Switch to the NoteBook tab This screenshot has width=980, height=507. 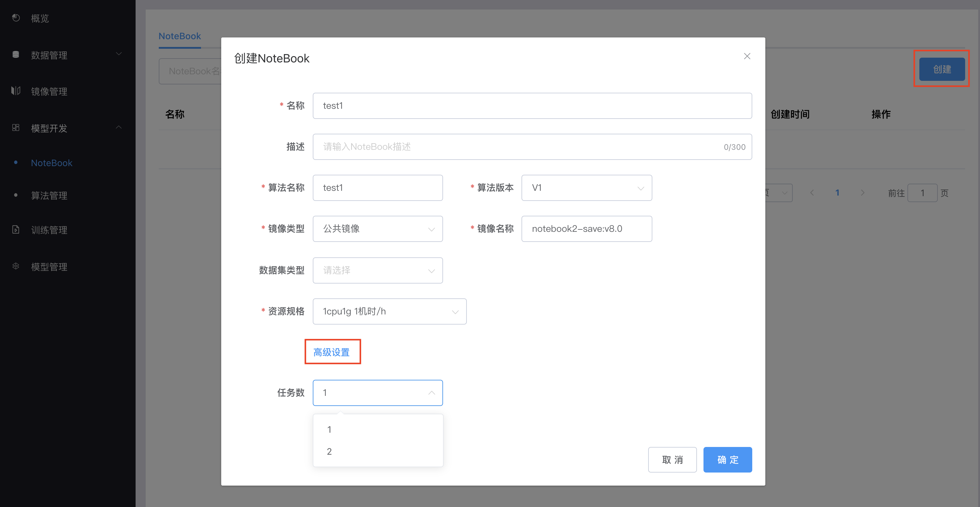tap(180, 36)
